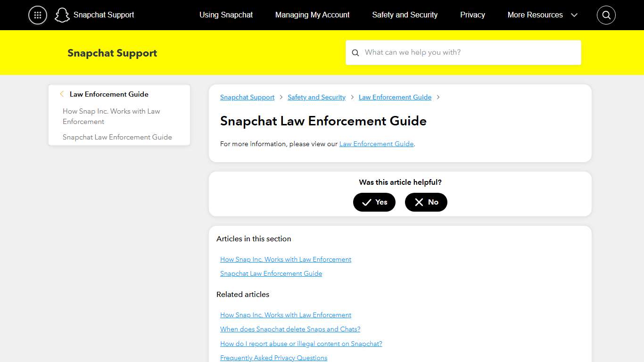The height and width of the screenshot is (362, 644).
Task: Click the back chevron beside Law Enforcement Guide
Action: (62, 94)
